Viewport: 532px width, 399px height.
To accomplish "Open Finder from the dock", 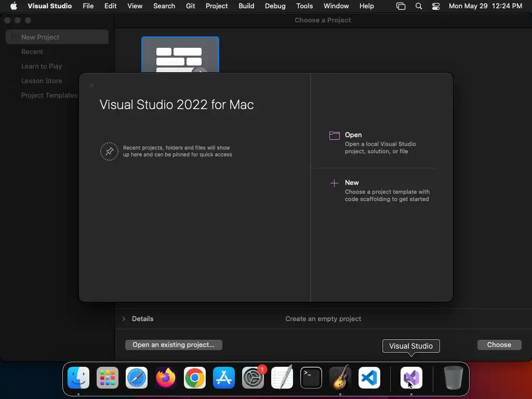I will tap(78, 378).
